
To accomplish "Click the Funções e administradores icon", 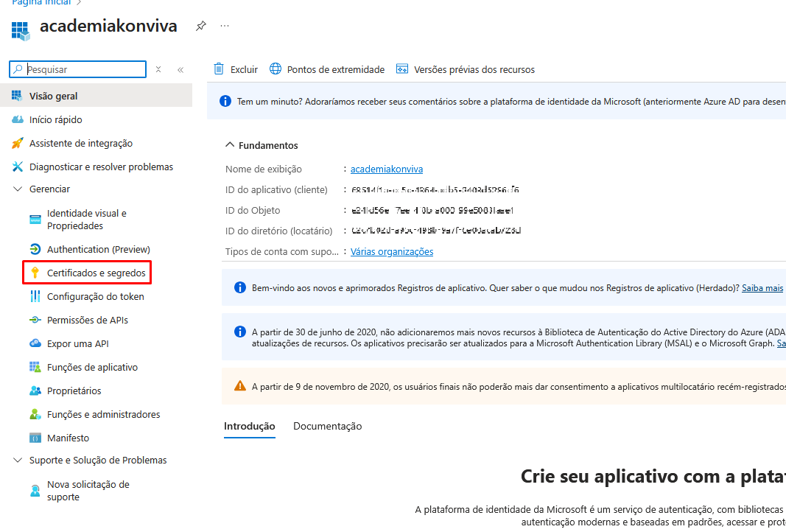I will [x=35, y=414].
